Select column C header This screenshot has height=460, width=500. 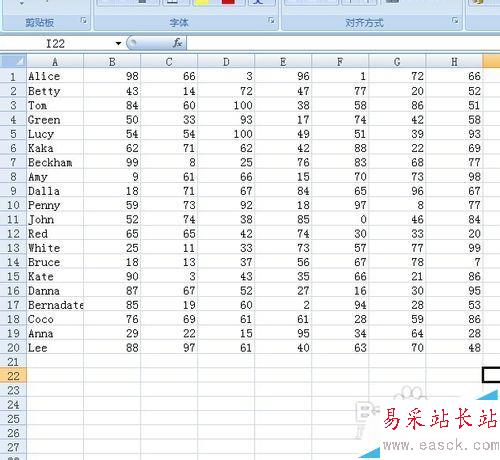tap(169, 62)
